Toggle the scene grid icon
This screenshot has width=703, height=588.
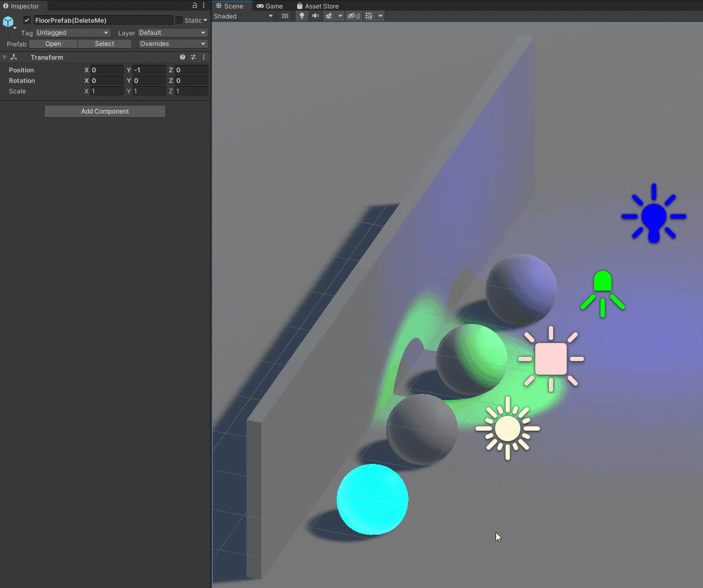[x=369, y=16]
